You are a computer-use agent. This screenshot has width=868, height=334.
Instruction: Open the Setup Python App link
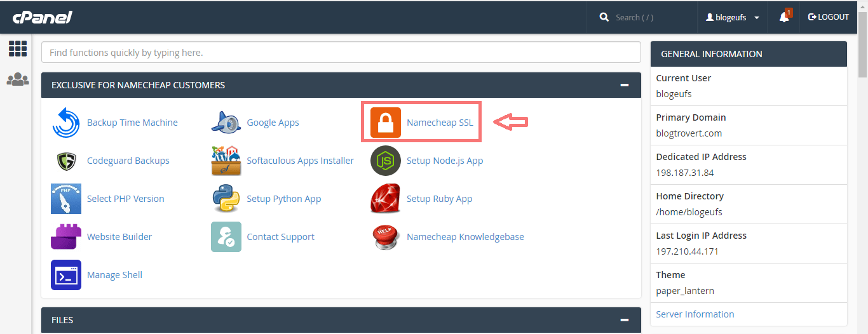click(x=284, y=199)
